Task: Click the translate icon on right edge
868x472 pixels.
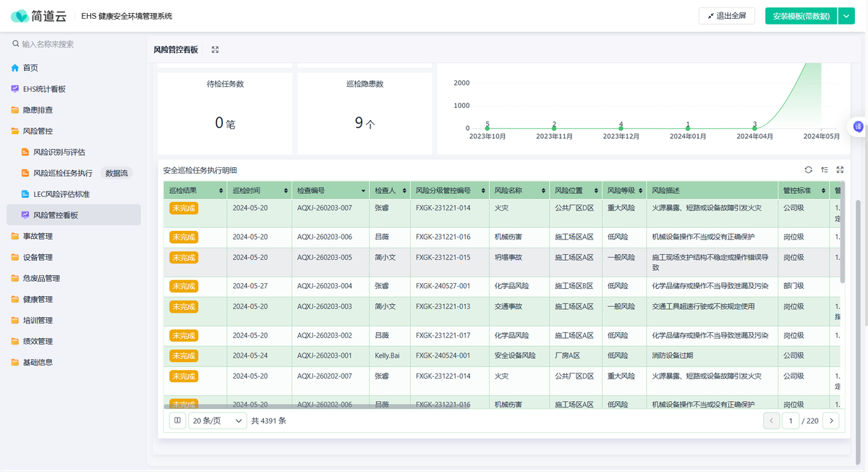Action: click(858, 127)
